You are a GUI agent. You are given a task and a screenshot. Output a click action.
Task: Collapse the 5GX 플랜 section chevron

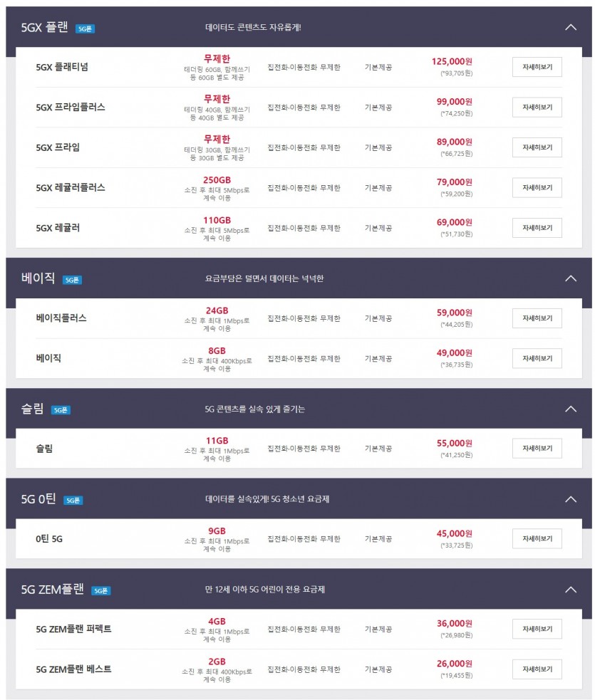[570, 27]
